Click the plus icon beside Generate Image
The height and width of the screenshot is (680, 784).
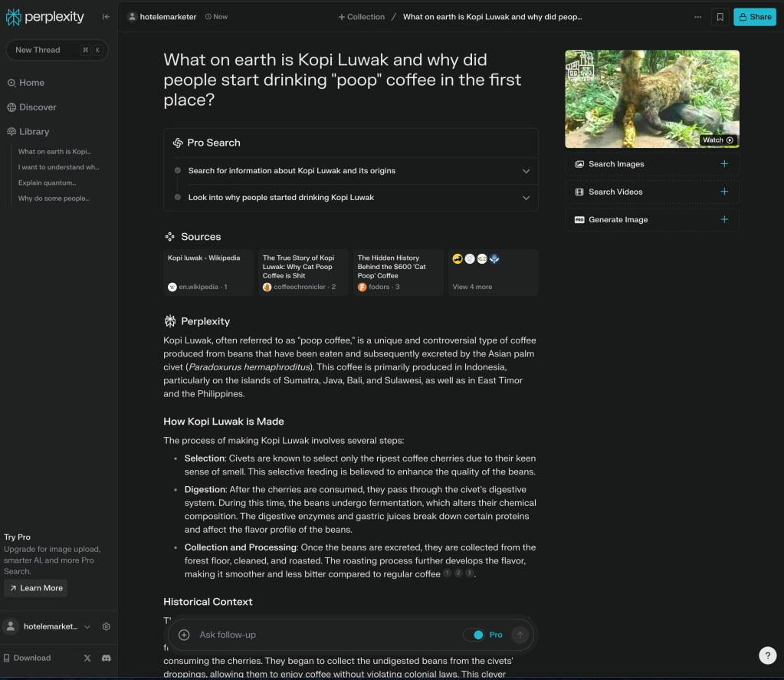pos(724,219)
